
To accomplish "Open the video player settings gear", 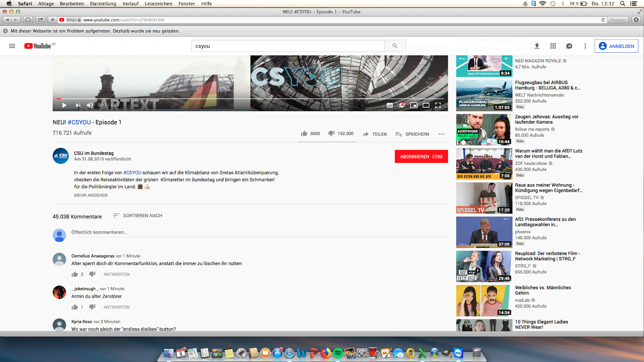I will tap(402, 105).
